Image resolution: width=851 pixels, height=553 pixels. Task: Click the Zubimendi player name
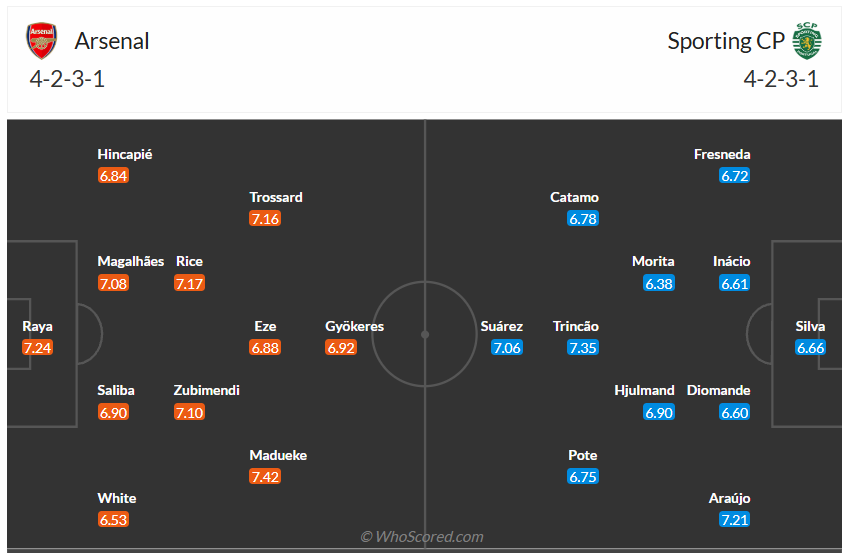(x=206, y=390)
